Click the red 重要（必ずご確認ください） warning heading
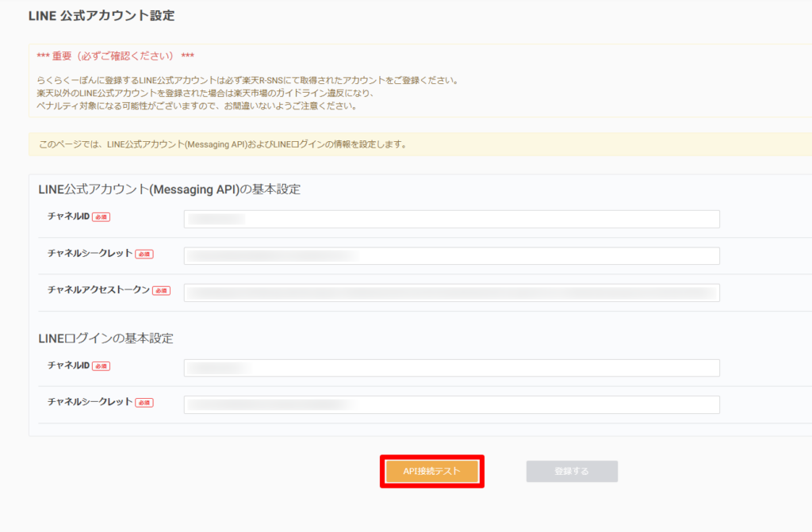 [116, 56]
